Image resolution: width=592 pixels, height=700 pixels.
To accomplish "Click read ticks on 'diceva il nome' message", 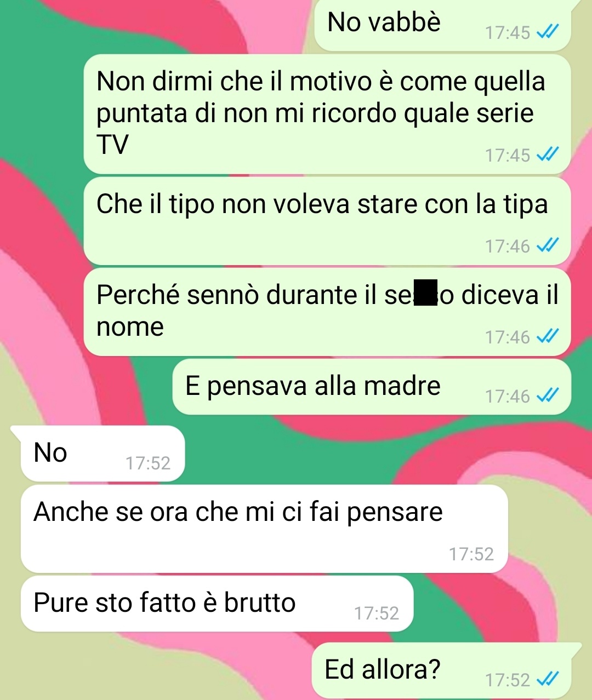I will (x=547, y=337).
